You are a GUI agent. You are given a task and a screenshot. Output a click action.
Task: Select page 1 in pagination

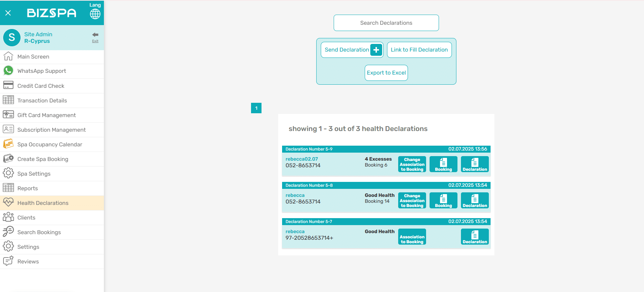click(x=256, y=108)
